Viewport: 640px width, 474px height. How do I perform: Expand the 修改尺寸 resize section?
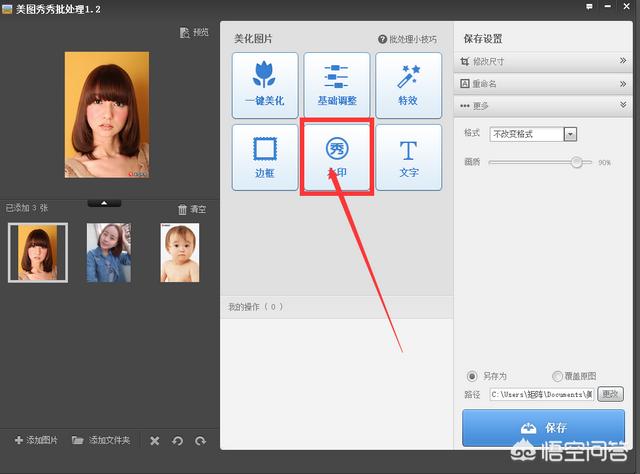[543, 62]
